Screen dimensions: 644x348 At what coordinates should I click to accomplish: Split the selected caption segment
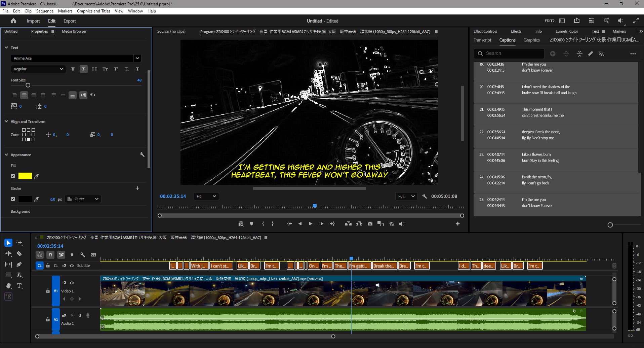(x=566, y=54)
